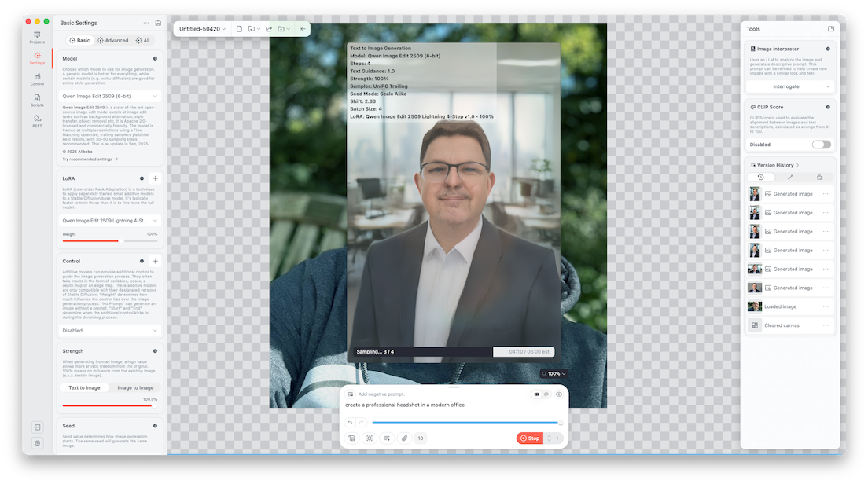
Task: Open the Projects sidebar panel
Action: [x=37, y=37]
